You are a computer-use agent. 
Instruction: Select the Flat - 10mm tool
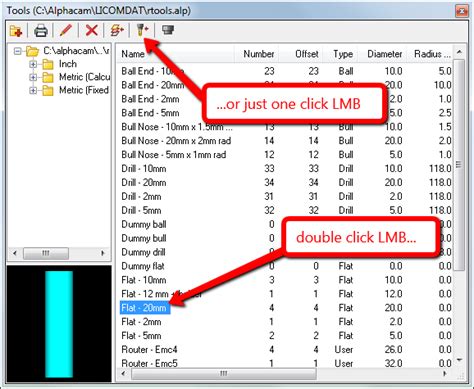144,280
